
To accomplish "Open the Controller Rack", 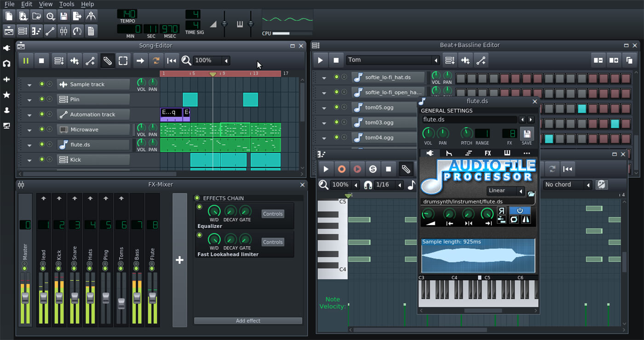I will [x=77, y=31].
